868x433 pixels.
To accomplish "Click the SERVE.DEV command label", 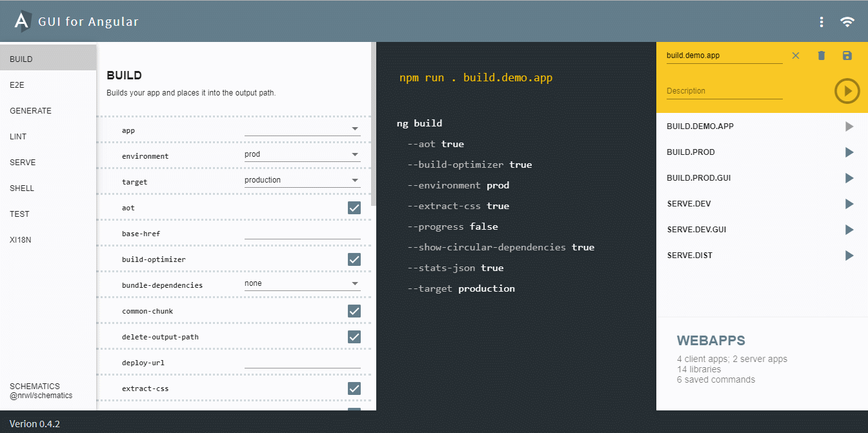I will [x=689, y=204].
